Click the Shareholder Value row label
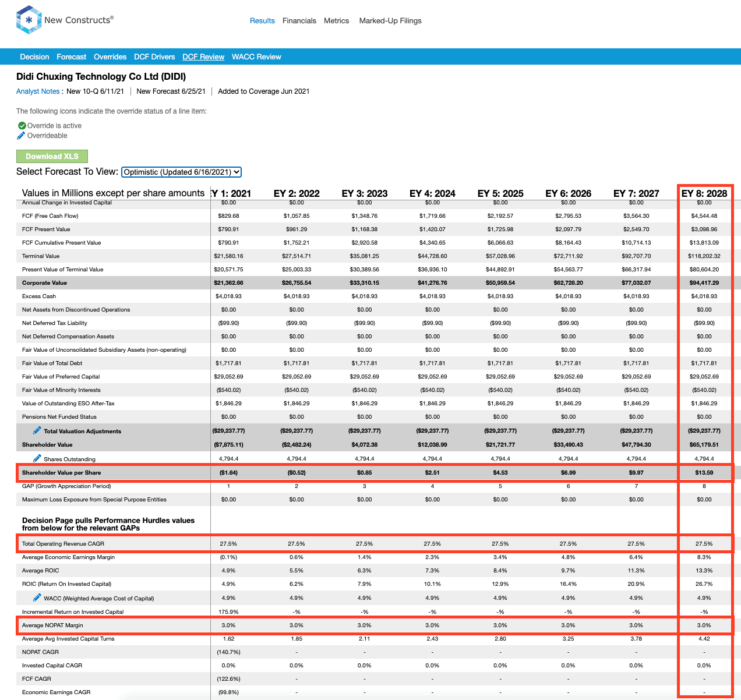The image size is (741, 700). point(47,445)
